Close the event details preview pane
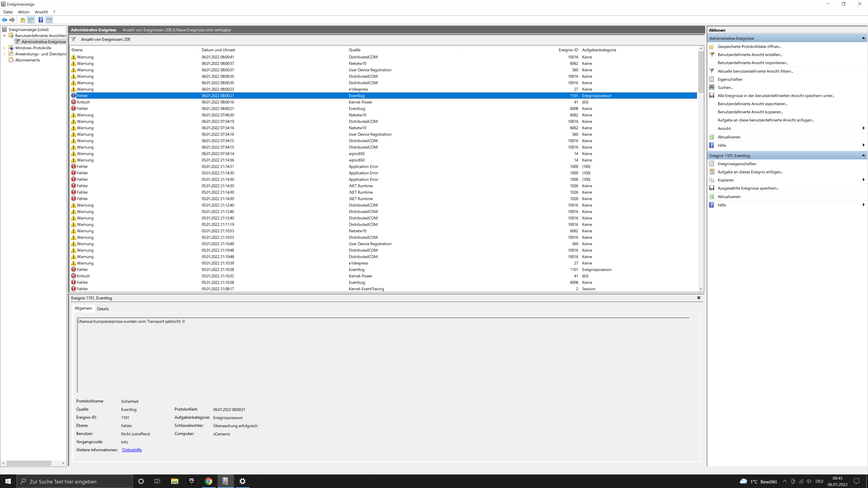Viewport: 868px width, 488px height. (x=698, y=298)
